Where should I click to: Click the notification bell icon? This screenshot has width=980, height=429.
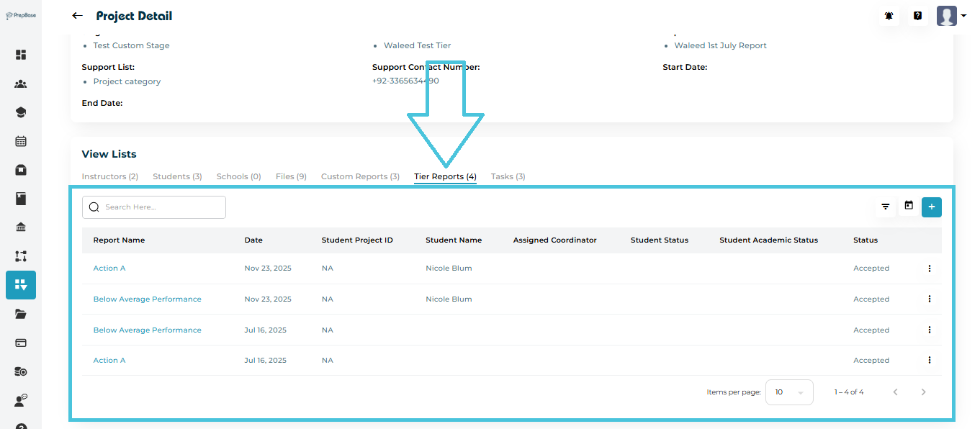click(x=889, y=16)
